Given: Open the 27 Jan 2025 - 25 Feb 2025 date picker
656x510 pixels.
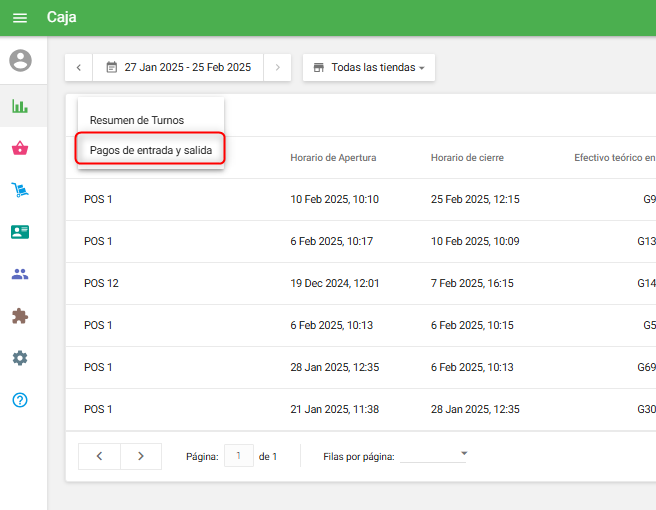Looking at the screenshot, I should click(179, 68).
